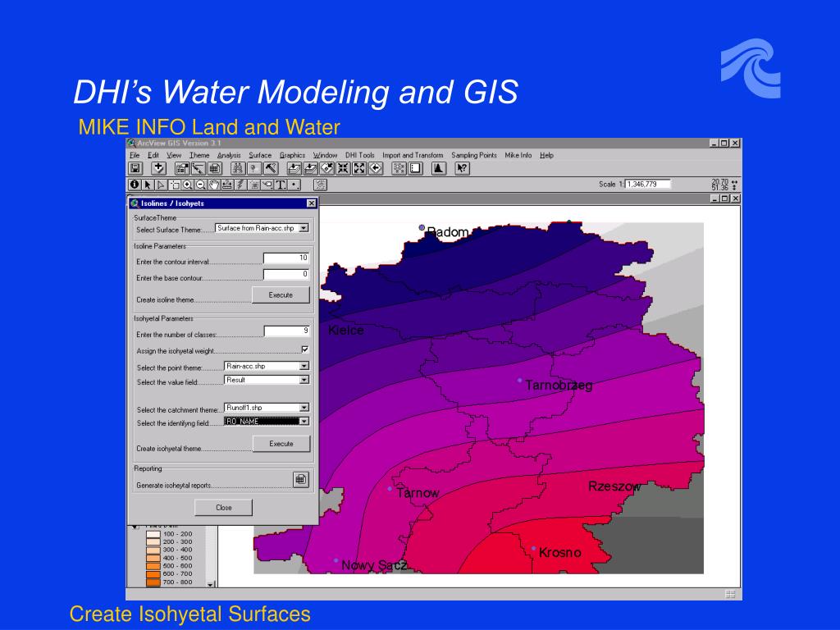Select the Vertex Edit tool

[x=161, y=185]
